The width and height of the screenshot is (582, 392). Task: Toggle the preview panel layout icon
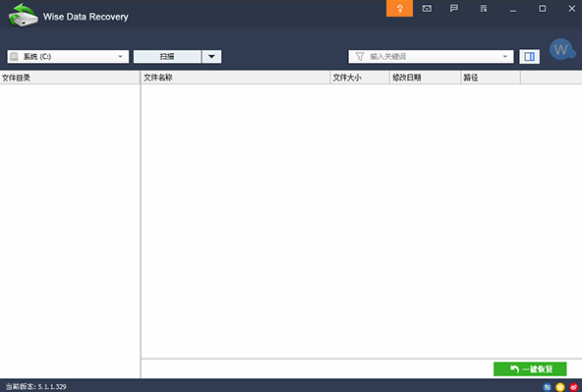(529, 56)
